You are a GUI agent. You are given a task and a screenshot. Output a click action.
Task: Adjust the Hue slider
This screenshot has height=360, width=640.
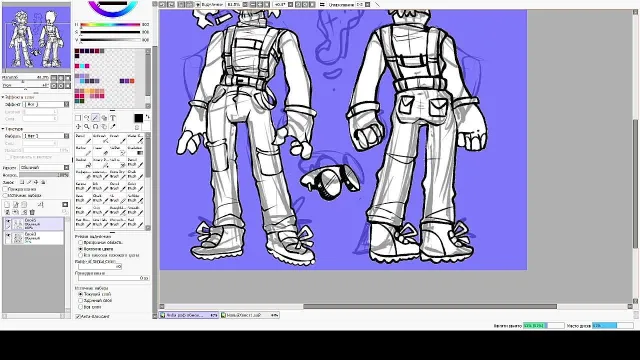click(110, 25)
